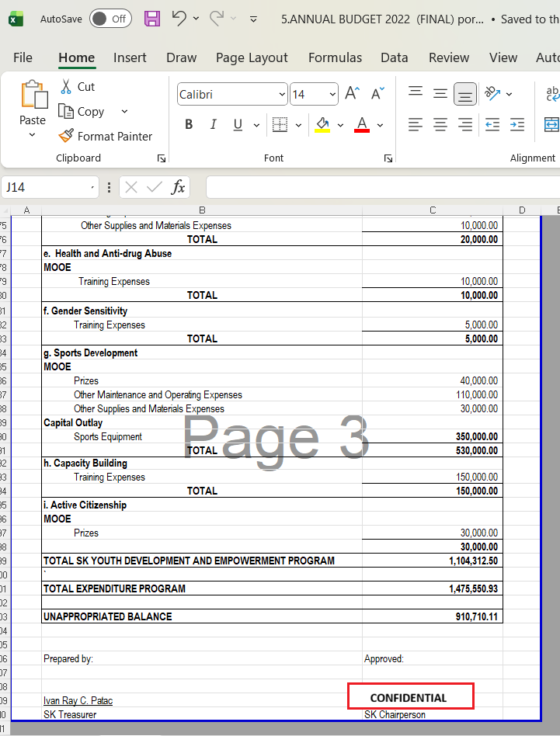This screenshot has width=560, height=736.
Task: Click the Excel app icon
Action: (x=16, y=19)
